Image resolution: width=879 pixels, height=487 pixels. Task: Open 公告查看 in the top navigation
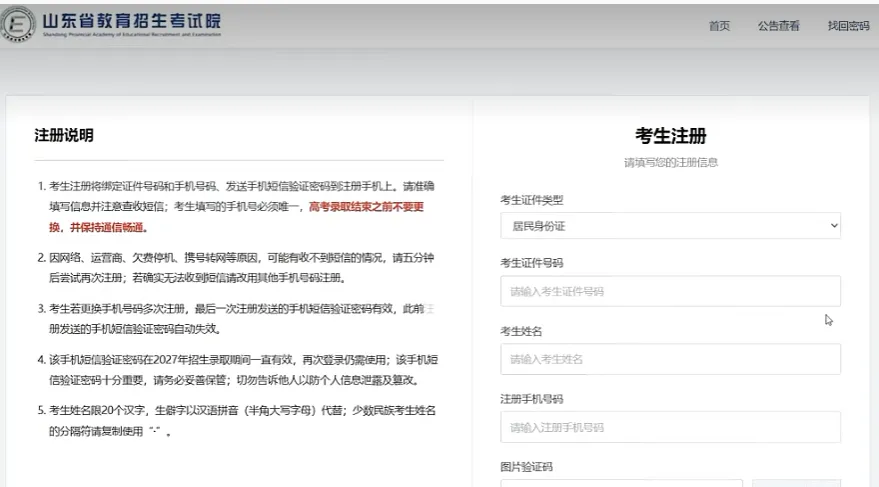point(779,26)
